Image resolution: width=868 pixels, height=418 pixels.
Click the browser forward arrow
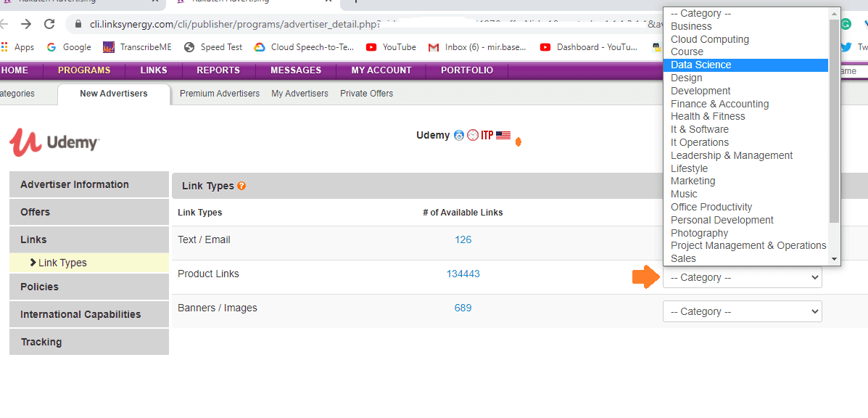(26, 24)
